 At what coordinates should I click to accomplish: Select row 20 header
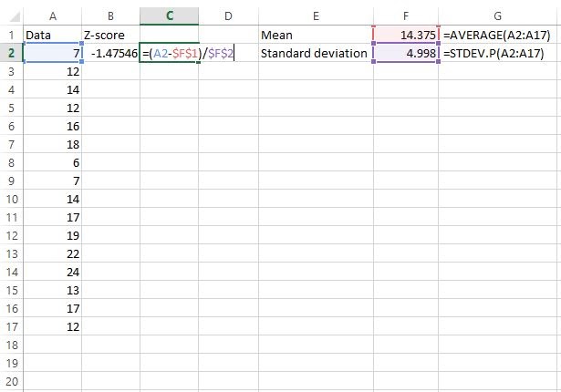coord(12,381)
